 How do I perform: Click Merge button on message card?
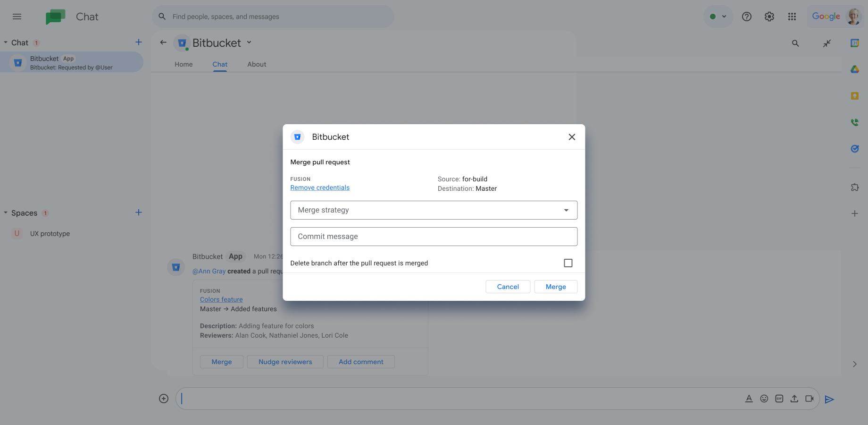pyautogui.click(x=222, y=362)
